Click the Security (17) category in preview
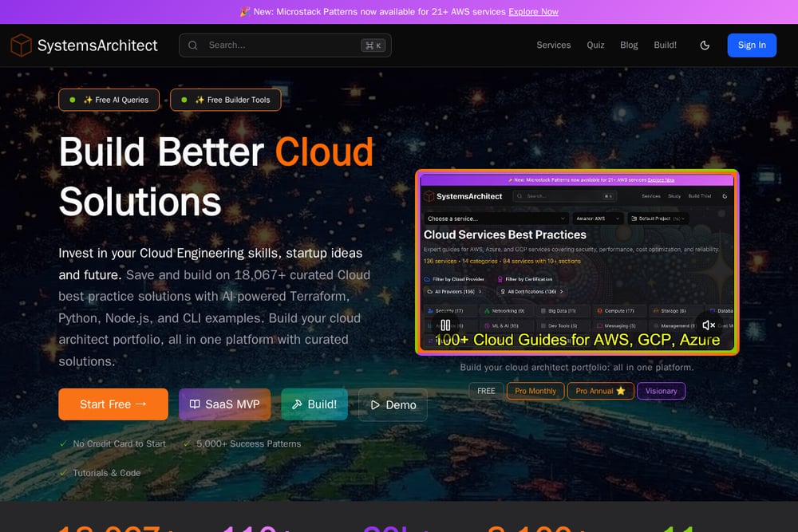 click(x=448, y=311)
